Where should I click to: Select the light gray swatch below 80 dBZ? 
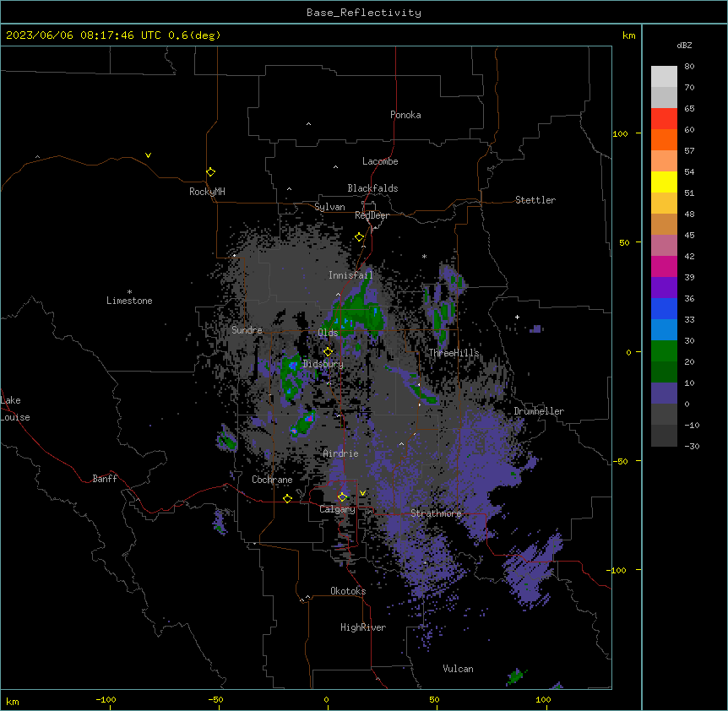tap(664, 77)
